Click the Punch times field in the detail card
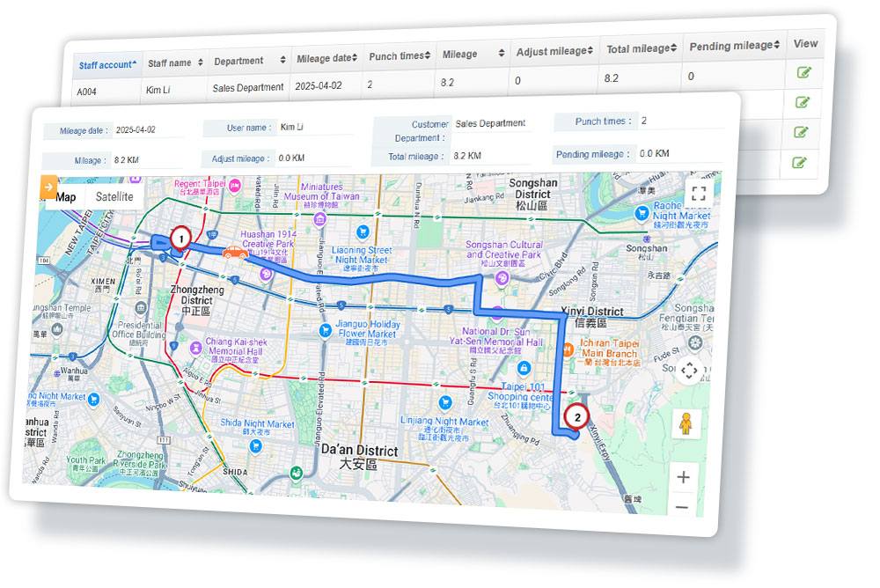Screen dimensions: 880x588 (681, 121)
